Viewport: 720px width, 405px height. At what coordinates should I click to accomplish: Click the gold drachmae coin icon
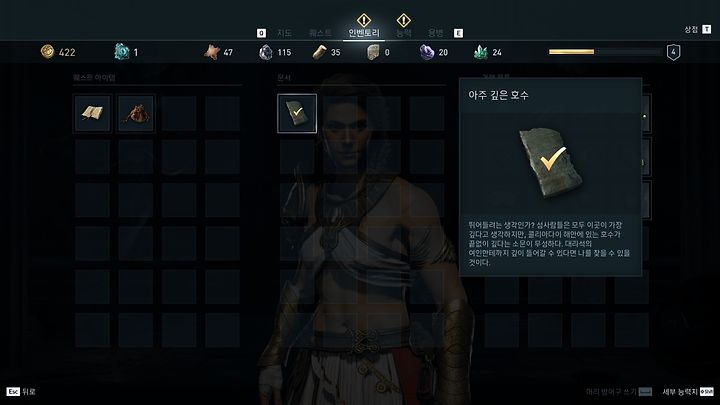point(47,51)
